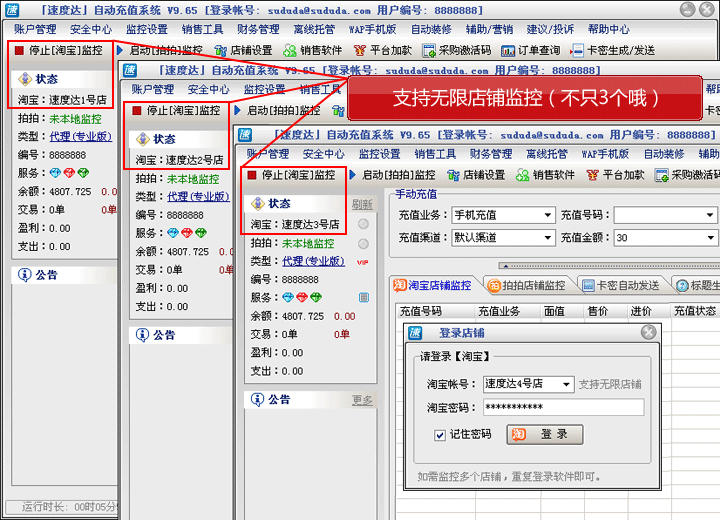Close the 登录店铺 dialog
This screenshot has width=720, height=520.
pyautogui.click(x=648, y=332)
